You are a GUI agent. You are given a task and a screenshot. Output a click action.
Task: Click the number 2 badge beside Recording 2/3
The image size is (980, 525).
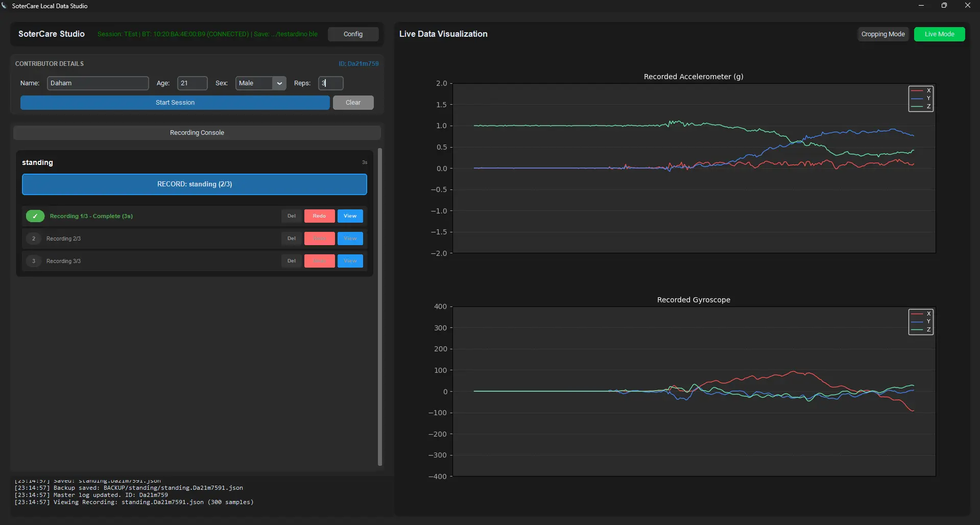coord(34,238)
